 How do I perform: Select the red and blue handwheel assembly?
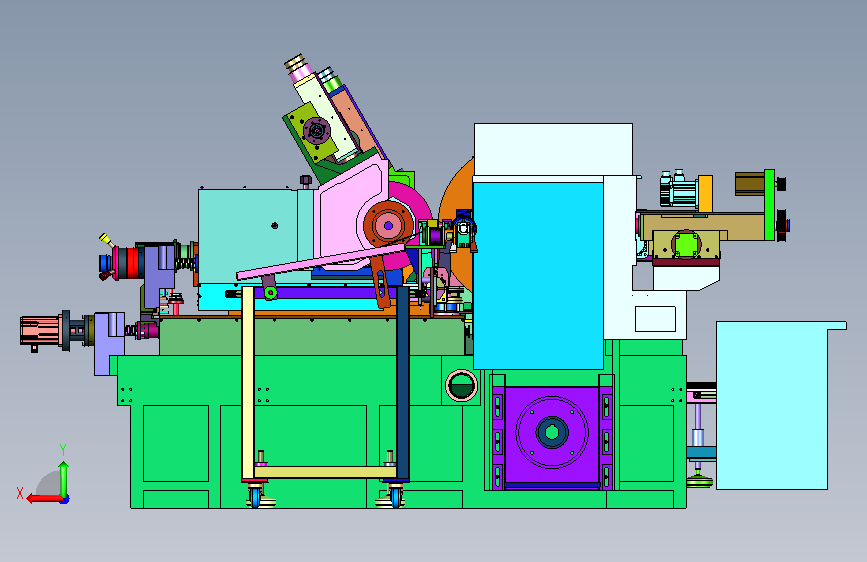coord(123,262)
